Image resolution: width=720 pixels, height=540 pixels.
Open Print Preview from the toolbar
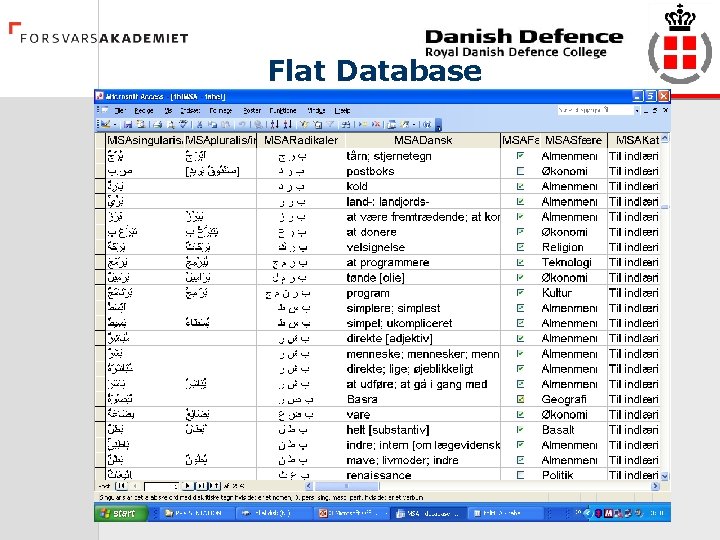point(170,124)
